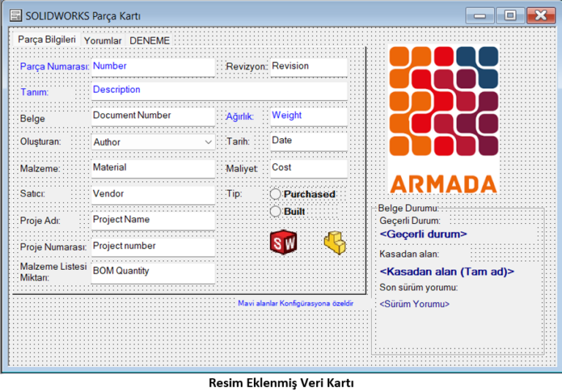Select the Parça Bilgileri tab

pos(47,40)
